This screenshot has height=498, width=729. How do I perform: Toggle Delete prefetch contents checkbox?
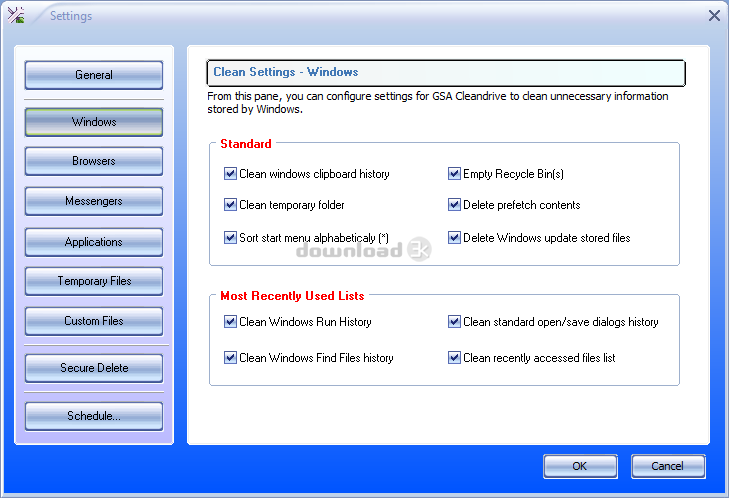455,205
